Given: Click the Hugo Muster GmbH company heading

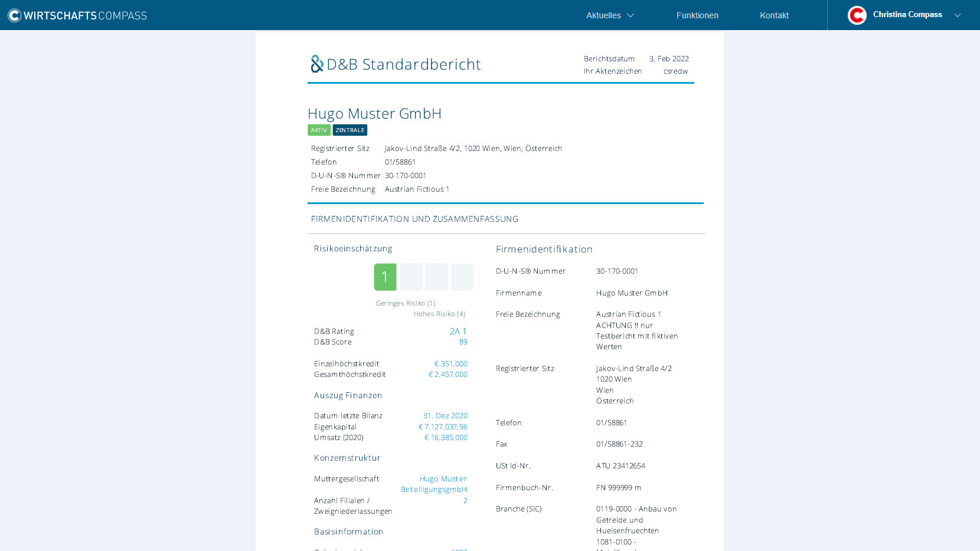Looking at the screenshot, I should (374, 114).
